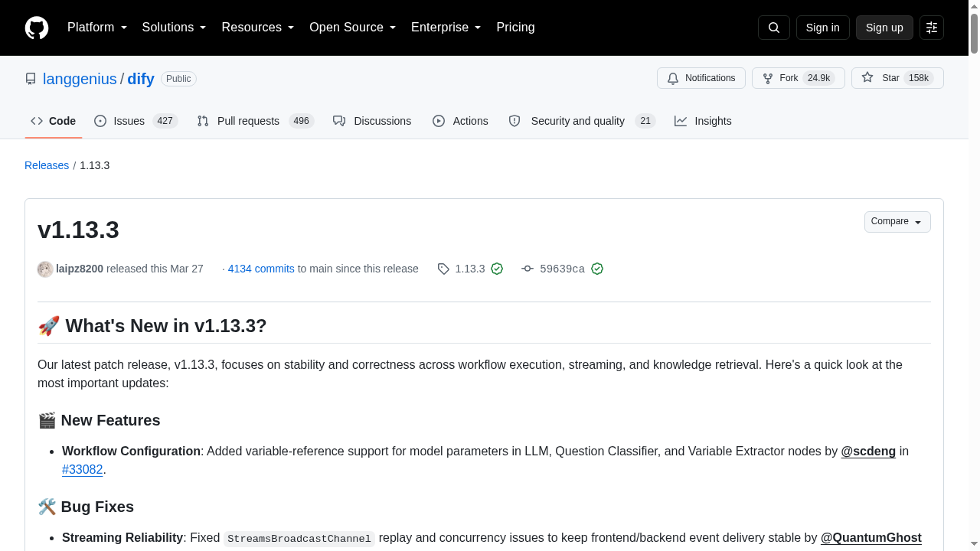
Task: Go back to Releases breadcrumb
Action: pos(47,165)
